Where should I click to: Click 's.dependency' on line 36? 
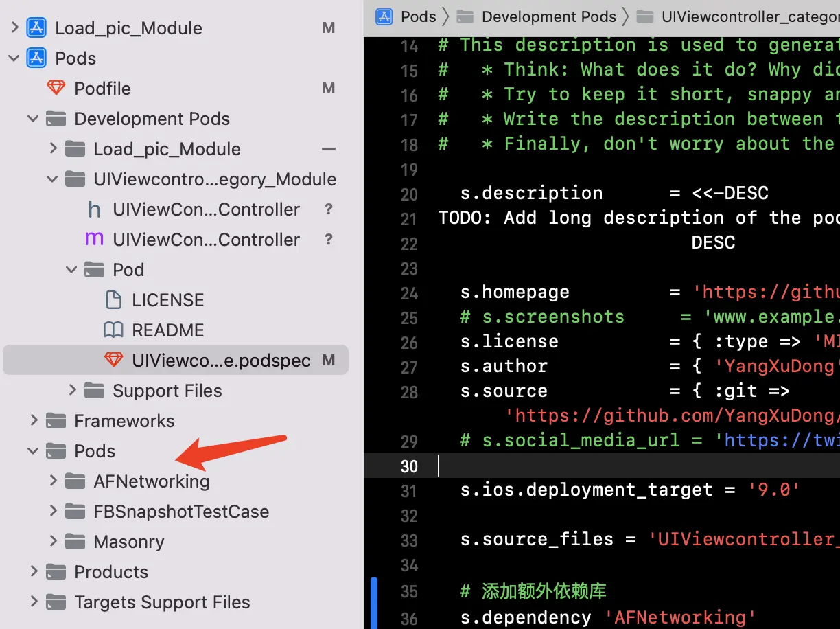pyautogui.click(x=525, y=617)
